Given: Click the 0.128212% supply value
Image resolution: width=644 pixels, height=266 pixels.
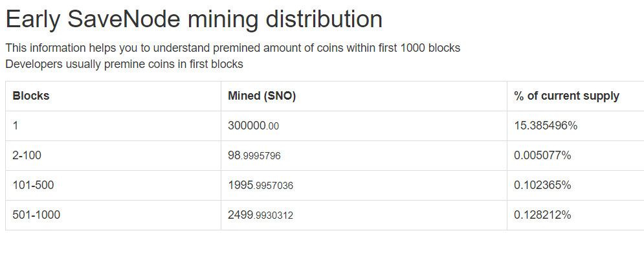Looking at the screenshot, I should [542, 215].
